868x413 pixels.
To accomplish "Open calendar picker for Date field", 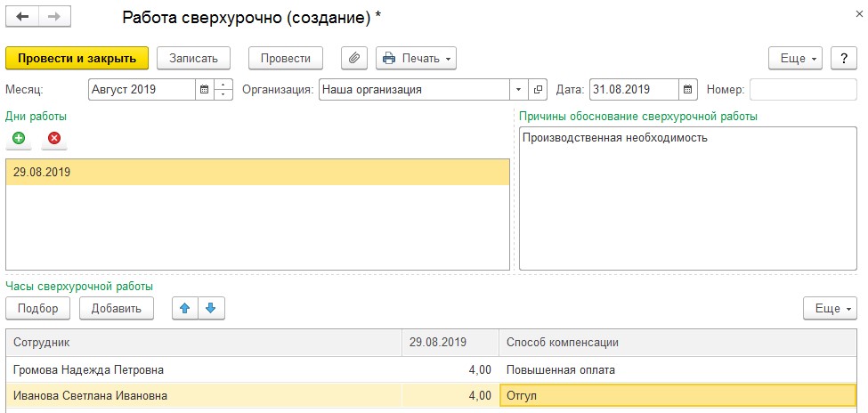I will [687, 90].
